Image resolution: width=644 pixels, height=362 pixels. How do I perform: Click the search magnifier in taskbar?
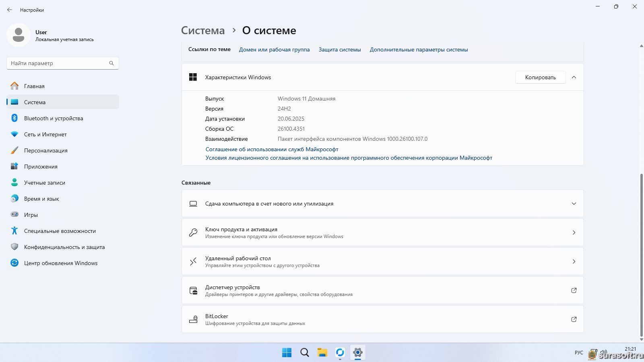(x=305, y=353)
